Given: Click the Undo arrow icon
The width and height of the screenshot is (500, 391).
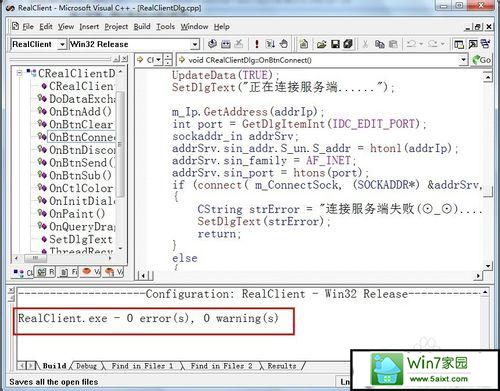Looking at the screenshot, I should [411, 44].
